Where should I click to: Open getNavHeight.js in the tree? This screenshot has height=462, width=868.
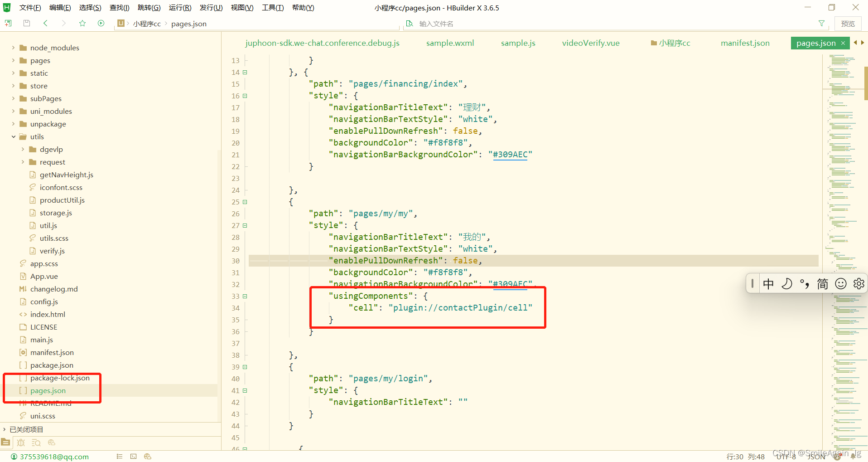point(66,175)
